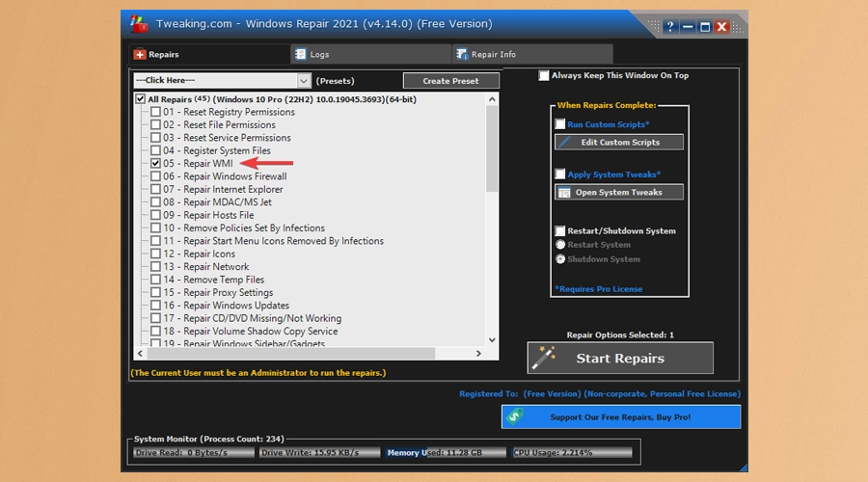Check 04 - Register System Files

(x=155, y=150)
